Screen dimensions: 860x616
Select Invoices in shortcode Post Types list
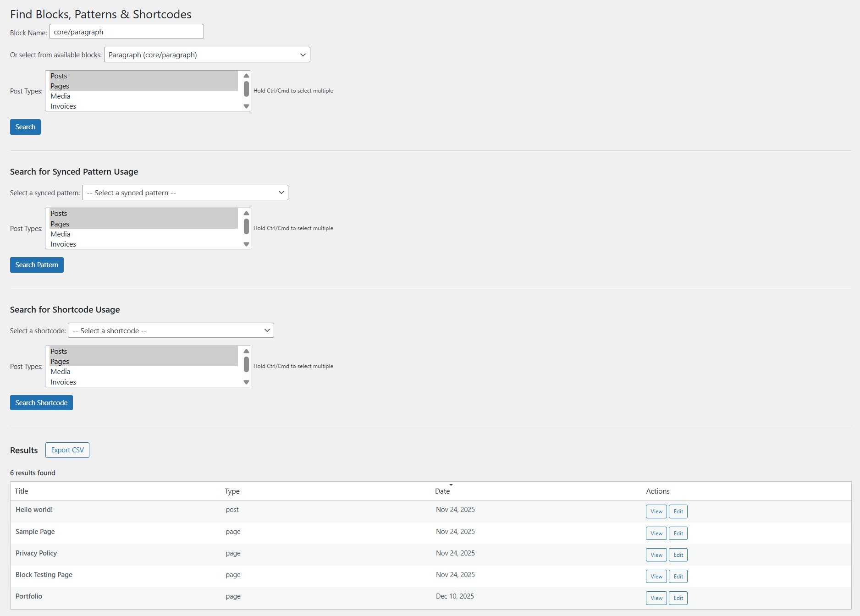pyautogui.click(x=143, y=382)
